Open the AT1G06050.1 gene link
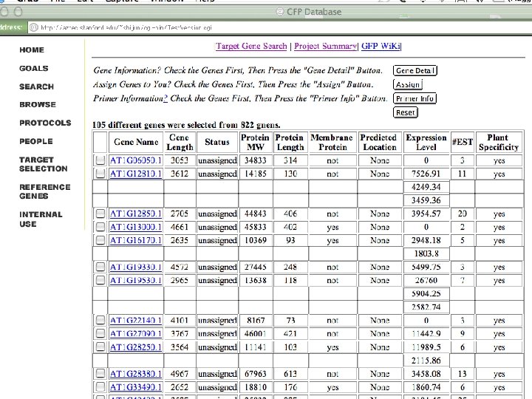This screenshot has height=399, width=532. (x=136, y=160)
